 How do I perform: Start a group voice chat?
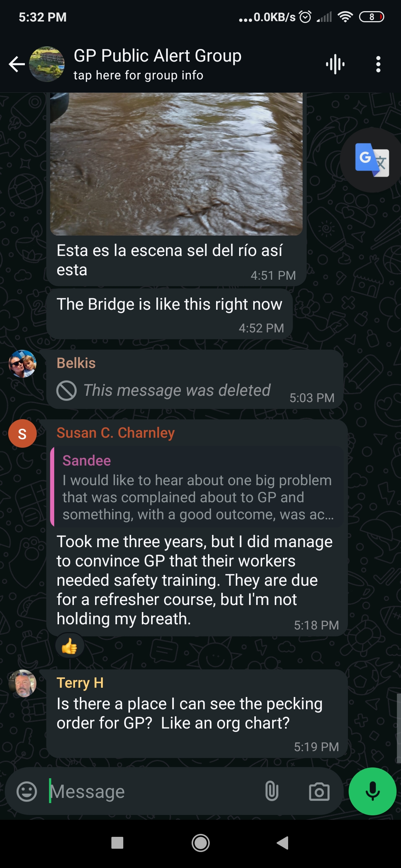point(335,64)
